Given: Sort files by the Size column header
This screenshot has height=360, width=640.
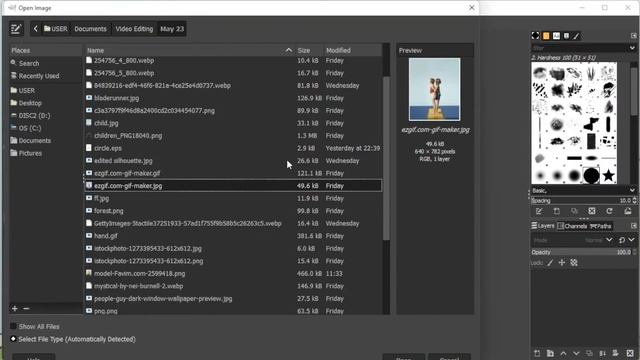Looking at the screenshot, I should pos(309,50).
